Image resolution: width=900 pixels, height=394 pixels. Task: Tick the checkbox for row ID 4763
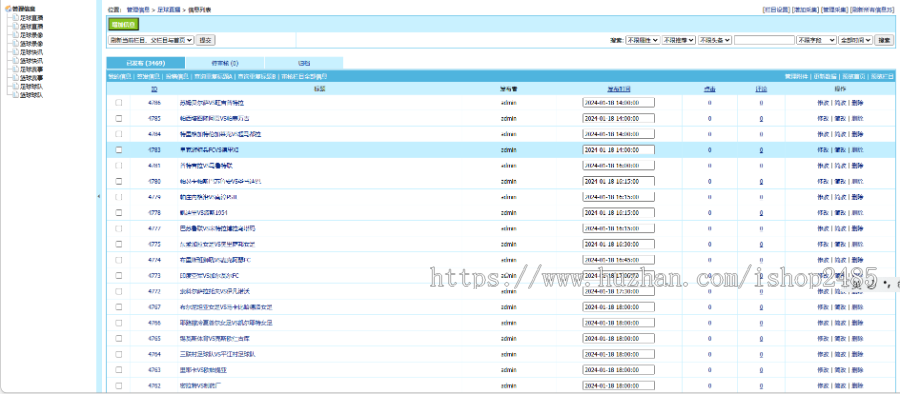tap(119, 370)
